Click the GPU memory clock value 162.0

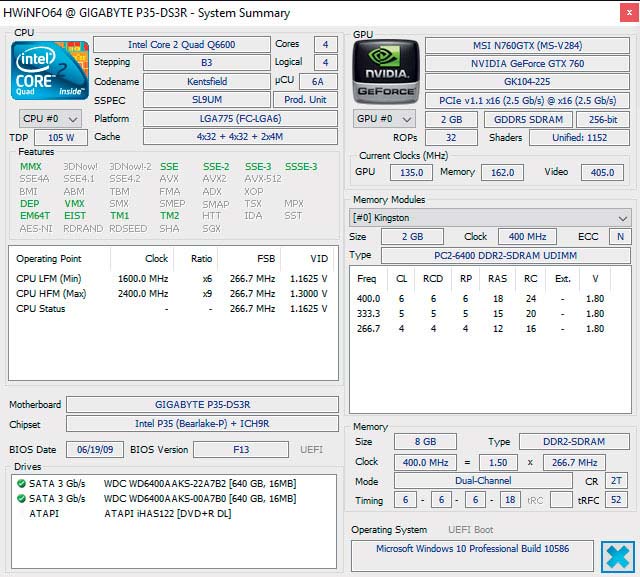click(502, 173)
